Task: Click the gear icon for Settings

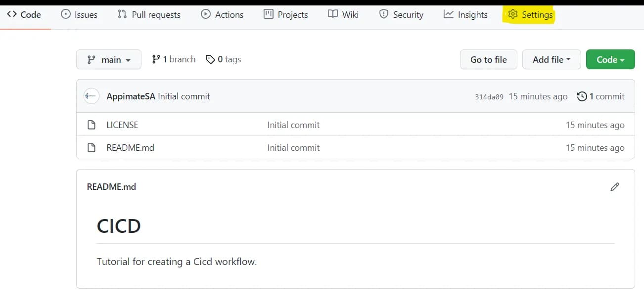Action: point(513,14)
